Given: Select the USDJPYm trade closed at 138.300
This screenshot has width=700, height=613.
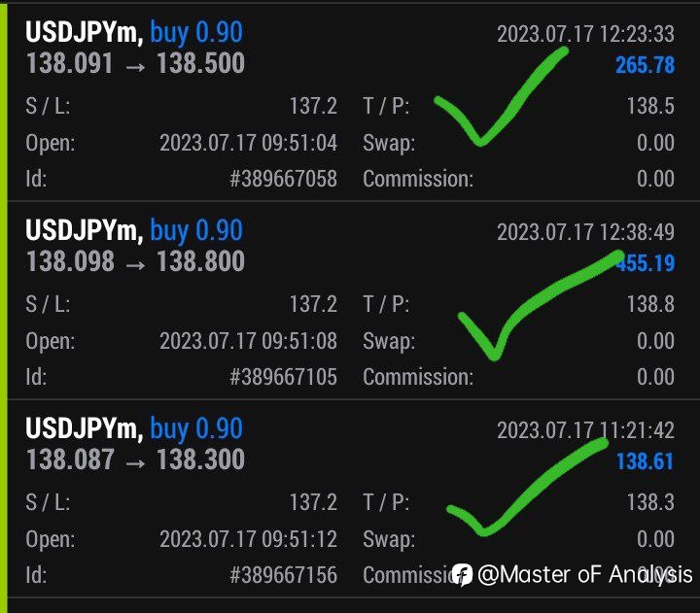Looking at the screenshot, I should (350, 498).
